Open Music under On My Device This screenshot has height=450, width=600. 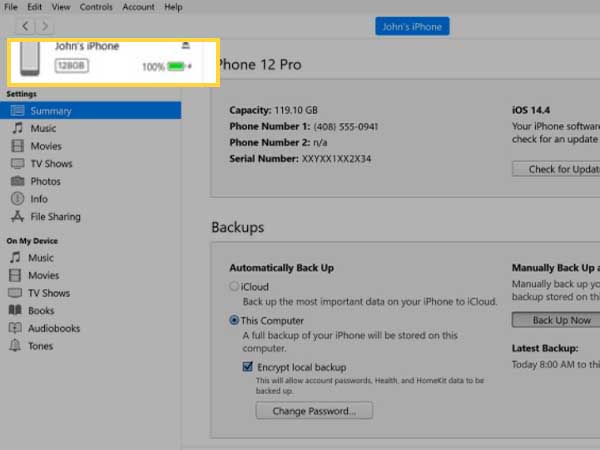pos(41,258)
